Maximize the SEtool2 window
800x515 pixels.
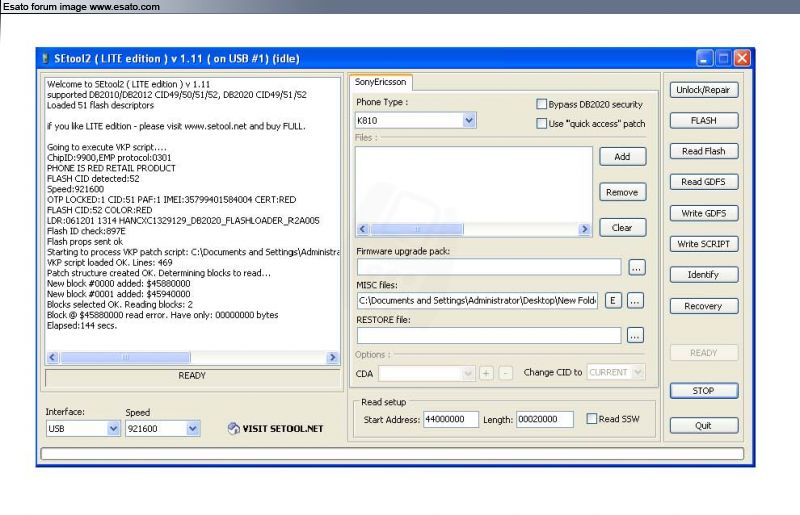(723, 58)
